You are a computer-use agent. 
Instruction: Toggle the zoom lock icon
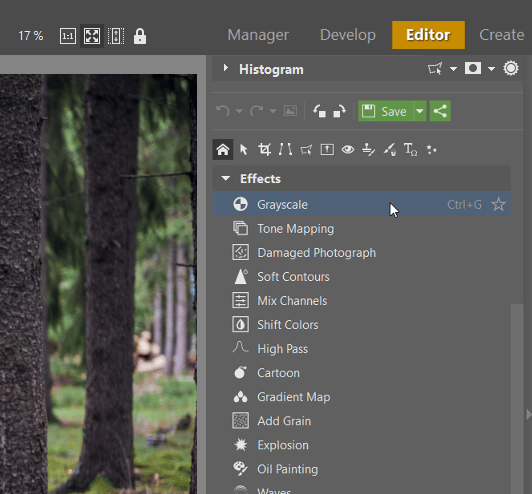140,36
